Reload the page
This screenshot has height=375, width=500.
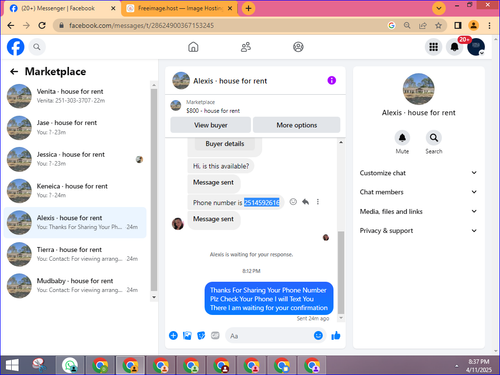pos(42,25)
